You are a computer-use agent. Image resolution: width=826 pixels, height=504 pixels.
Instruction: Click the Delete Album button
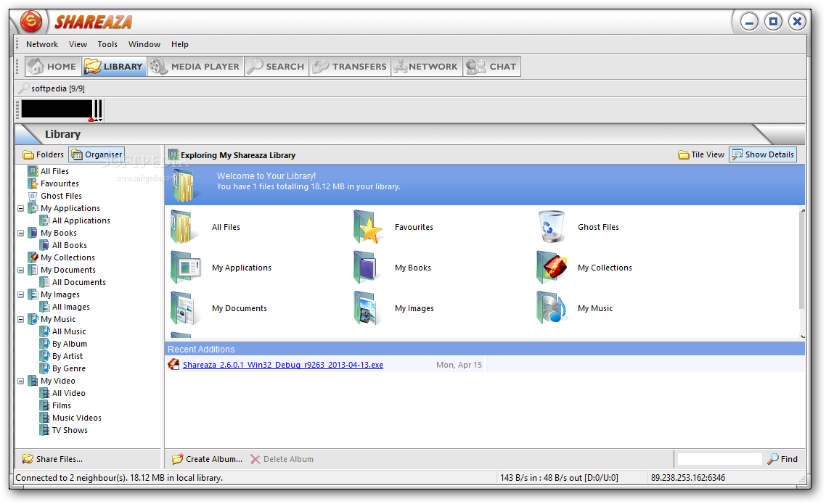click(x=282, y=459)
